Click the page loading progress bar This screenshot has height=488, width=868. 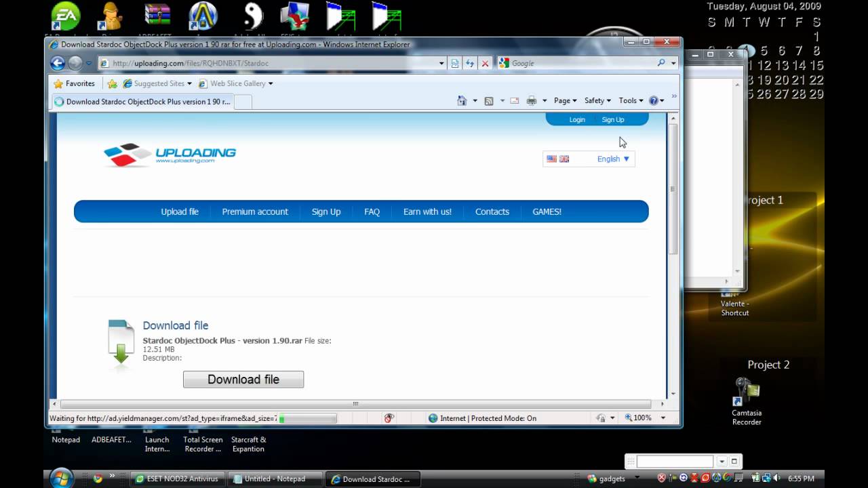(x=307, y=419)
